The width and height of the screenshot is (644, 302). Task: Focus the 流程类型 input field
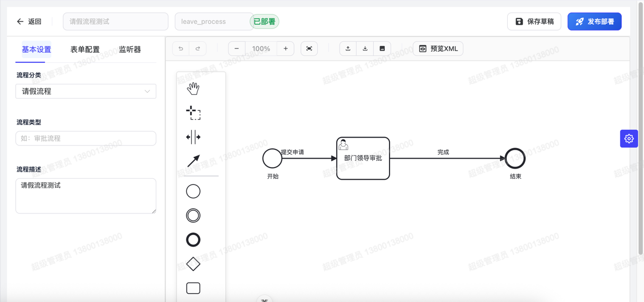tap(86, 139)
